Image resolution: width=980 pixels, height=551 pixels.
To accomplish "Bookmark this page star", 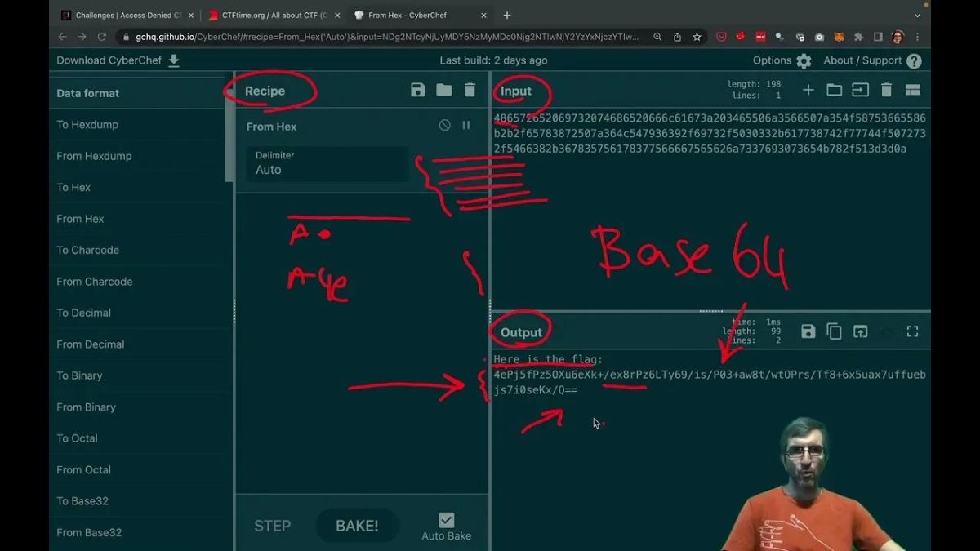I will click(x=697, y=37).
